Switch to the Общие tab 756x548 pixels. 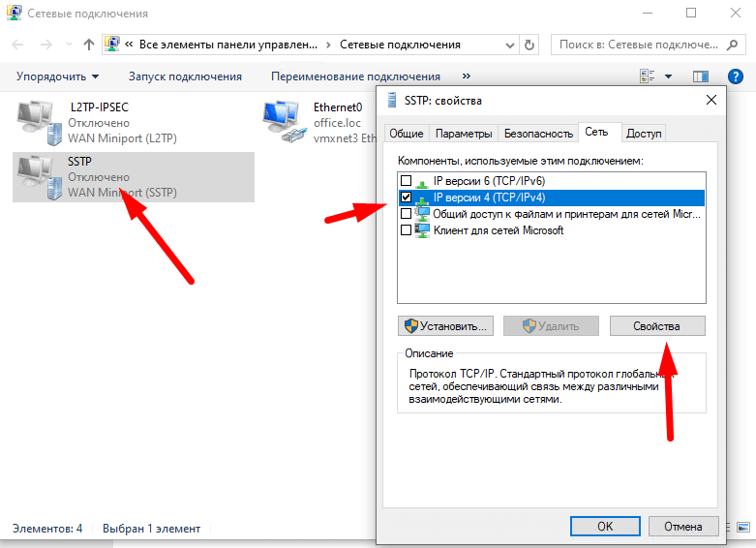[x=407, y=134]
